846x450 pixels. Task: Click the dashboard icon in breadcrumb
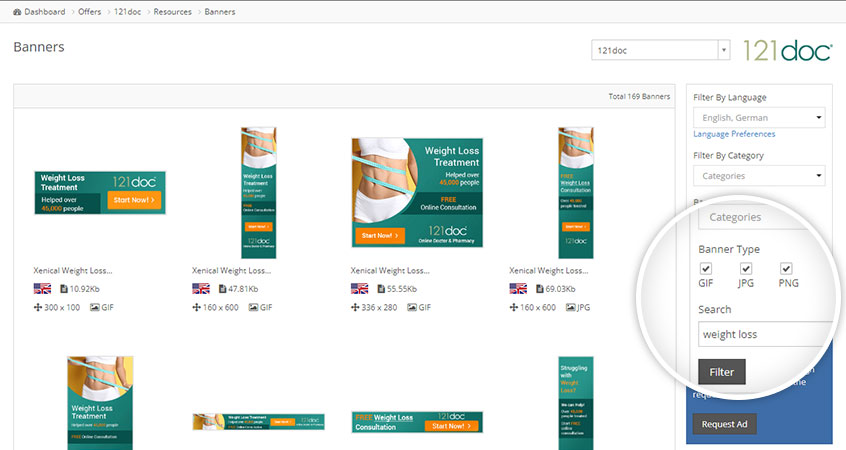pyautogui.click(x=17, y=11)
